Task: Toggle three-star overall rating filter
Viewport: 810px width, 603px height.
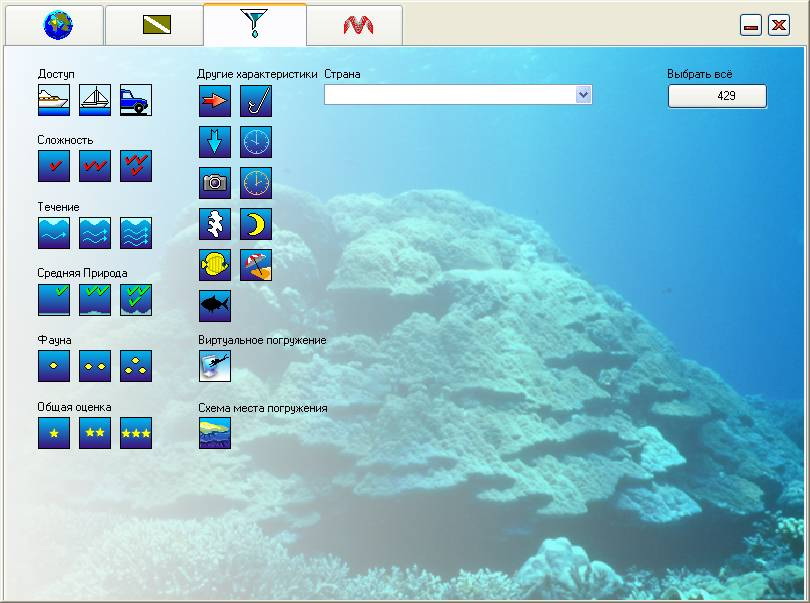Action: pos(136,433)
